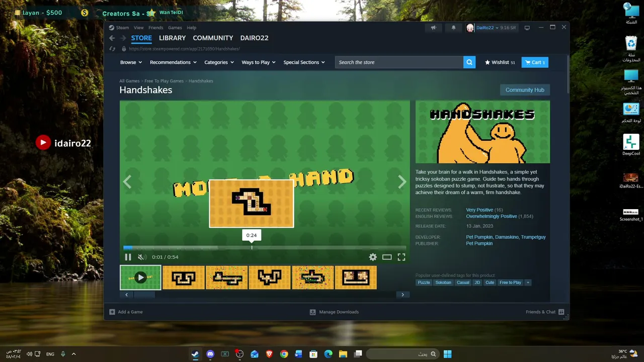Show the next media item arrow
This screenshot has height=362, width=644.
coord(401,182)
